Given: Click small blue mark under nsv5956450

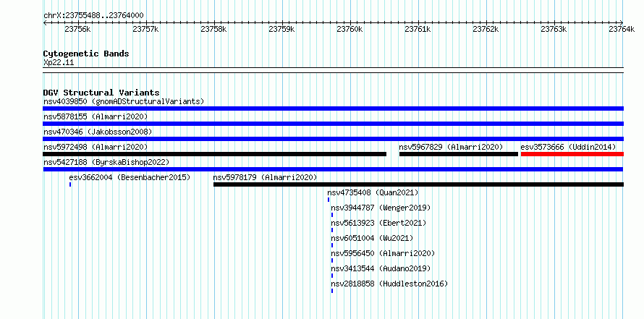Looking at the screenshot, I should [332, 260].
